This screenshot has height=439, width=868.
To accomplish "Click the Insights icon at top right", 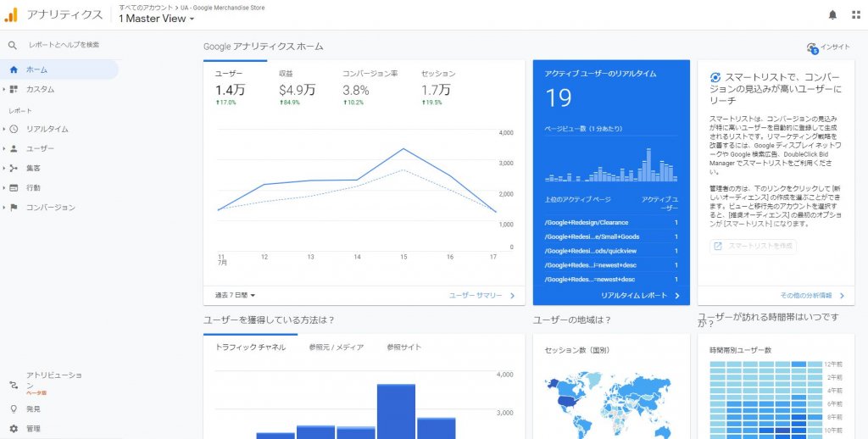I will pyautogui.click(x=812, y=47).
